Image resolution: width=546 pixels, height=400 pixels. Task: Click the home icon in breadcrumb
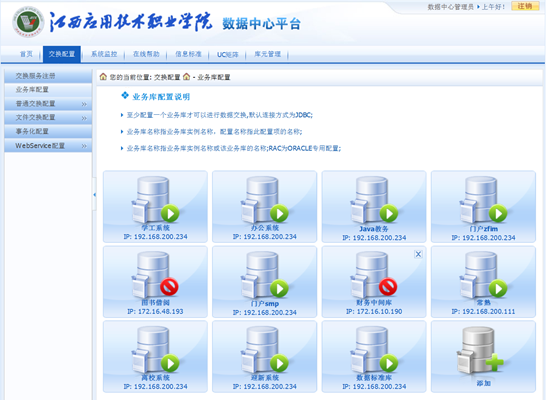[103, 77]
